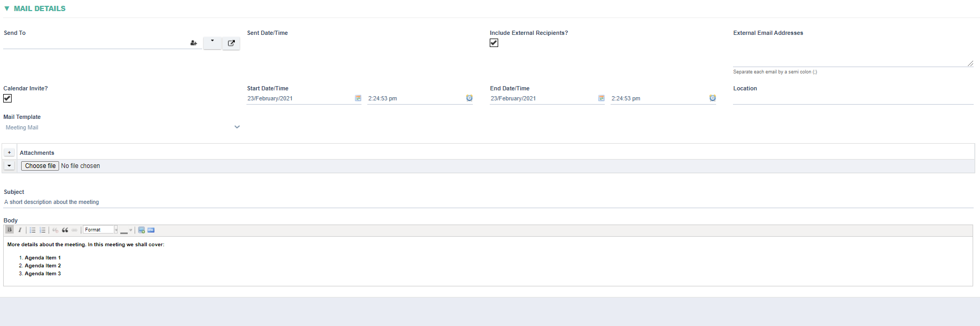980x326 pixels.
Task: Open the End Time clock picker
Action: pos(712,98)
